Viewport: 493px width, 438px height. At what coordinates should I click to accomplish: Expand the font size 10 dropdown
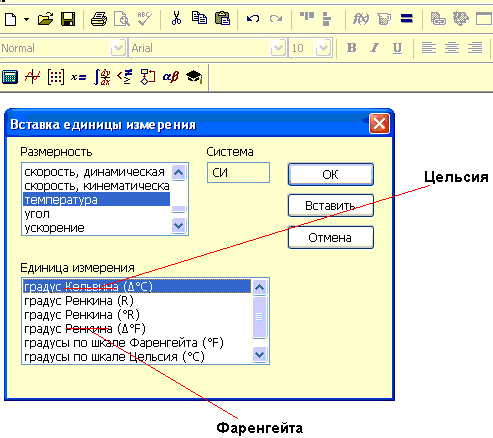[x=323, y=48]
